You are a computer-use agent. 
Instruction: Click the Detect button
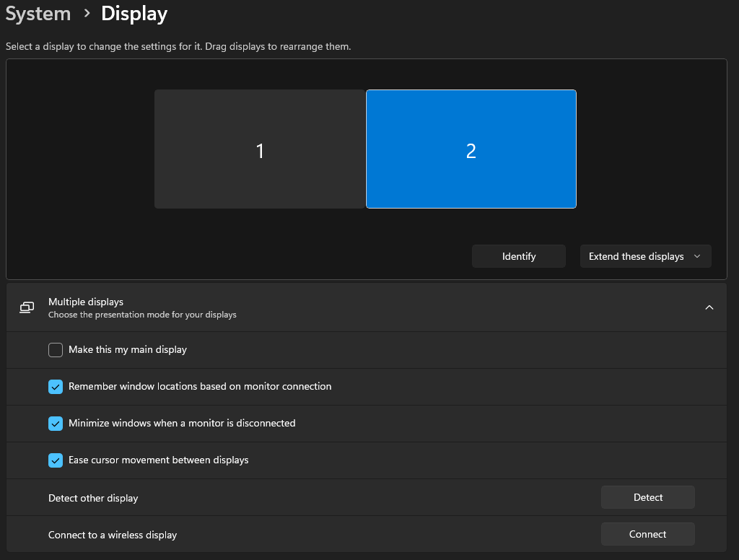tap(647, 497)
